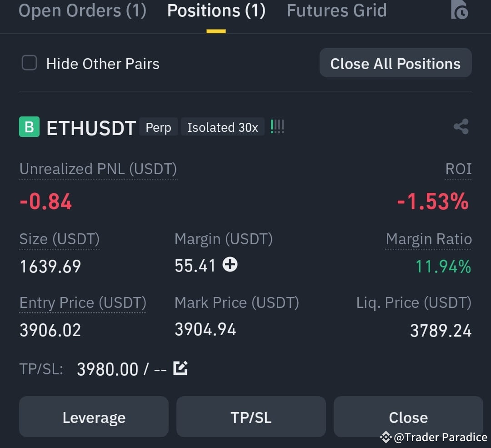Check Hide Other Pairs checkbox
491x448 pixels.
(30, 63)
